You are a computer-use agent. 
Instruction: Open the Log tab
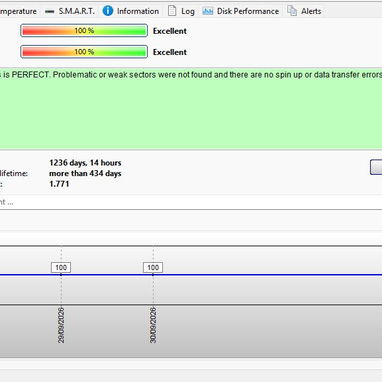click(x=181, y=11)
